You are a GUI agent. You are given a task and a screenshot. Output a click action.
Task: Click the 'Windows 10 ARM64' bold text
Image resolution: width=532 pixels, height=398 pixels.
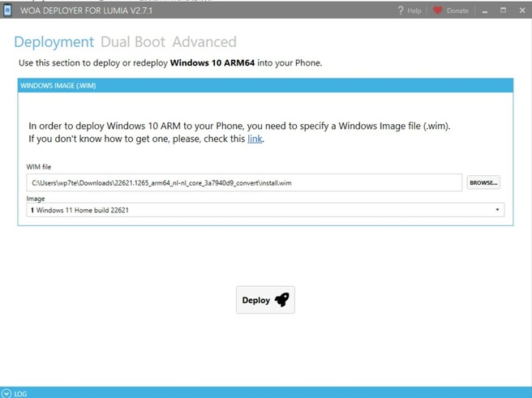click(x=212, y=63)
